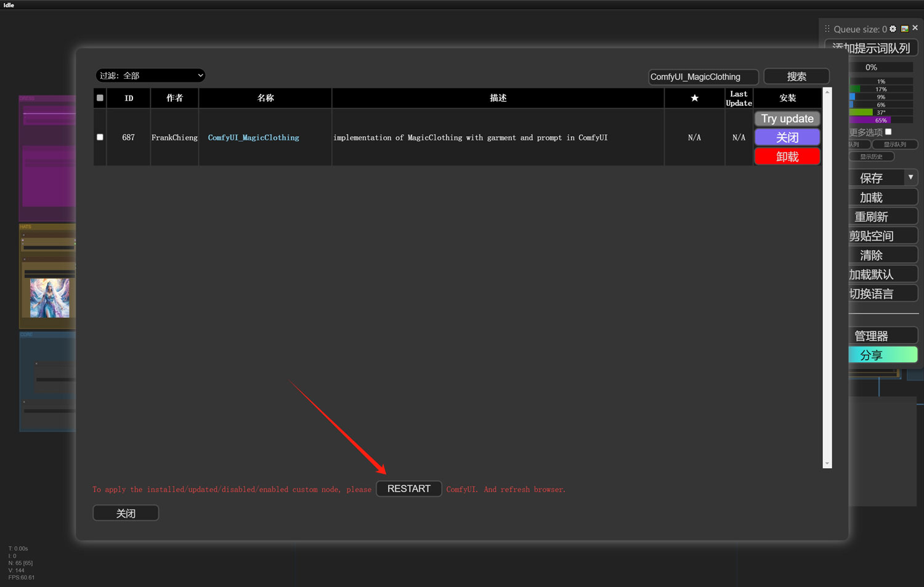Click Try update for ComfyUI_MagicClothing

tap(787, 118)
